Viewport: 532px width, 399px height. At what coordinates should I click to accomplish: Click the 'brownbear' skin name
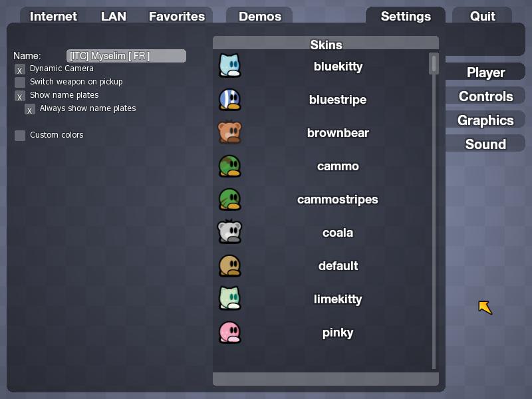(x=338, y=132)
